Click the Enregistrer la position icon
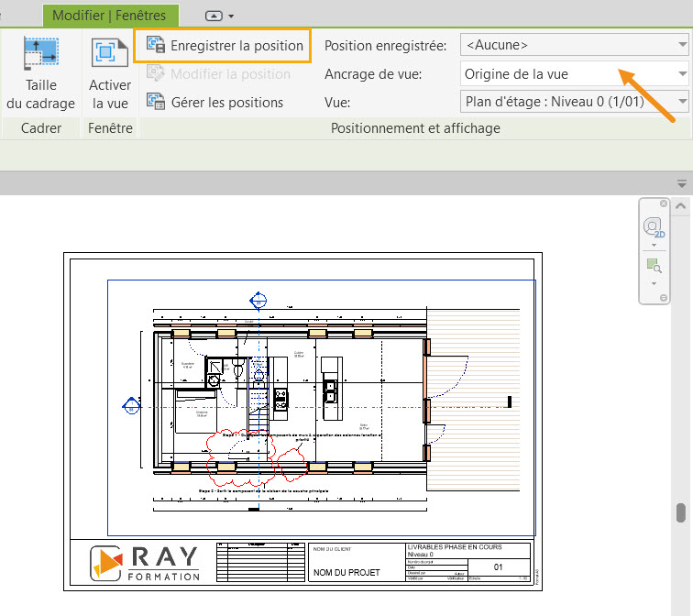This screenshot has width=693, height=616. (155, 46)
